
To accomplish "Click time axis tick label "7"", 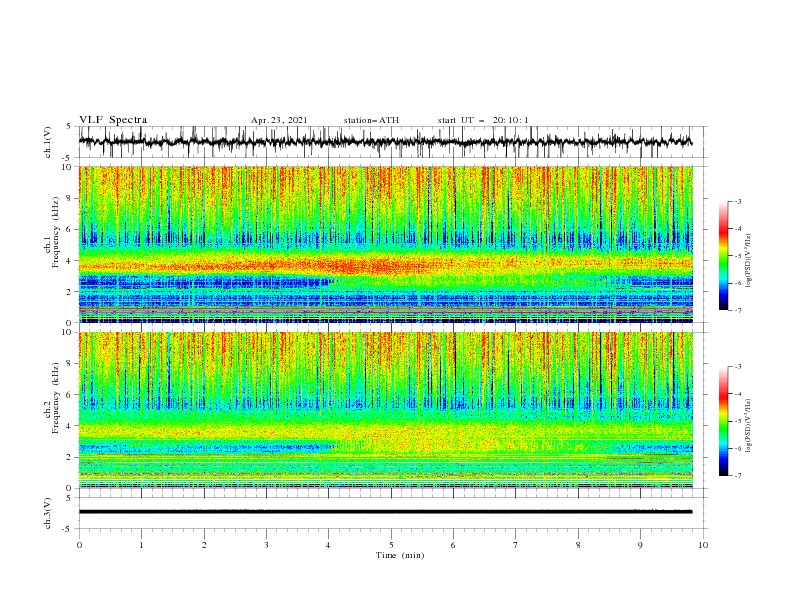I will pyautogui.click(x=516, y=545).
